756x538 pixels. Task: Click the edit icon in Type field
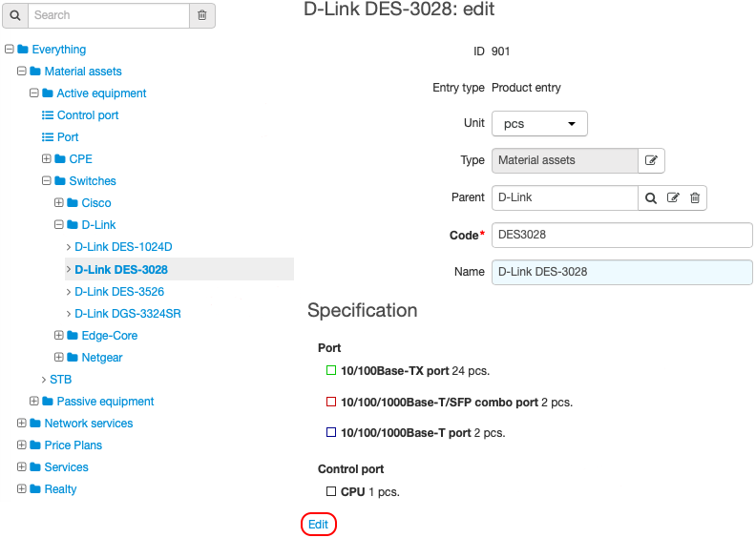(x=651, y=160)
